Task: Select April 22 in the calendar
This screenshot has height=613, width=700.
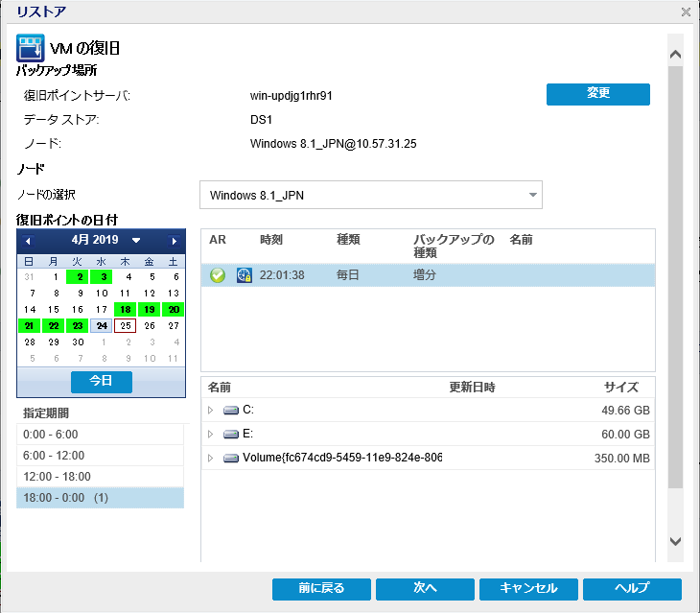Action: pyautogui.click(x=53, y=325)
